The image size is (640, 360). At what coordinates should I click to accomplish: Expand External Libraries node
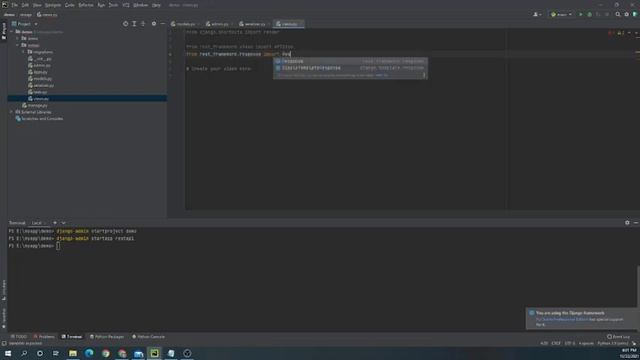pos(12,112)
